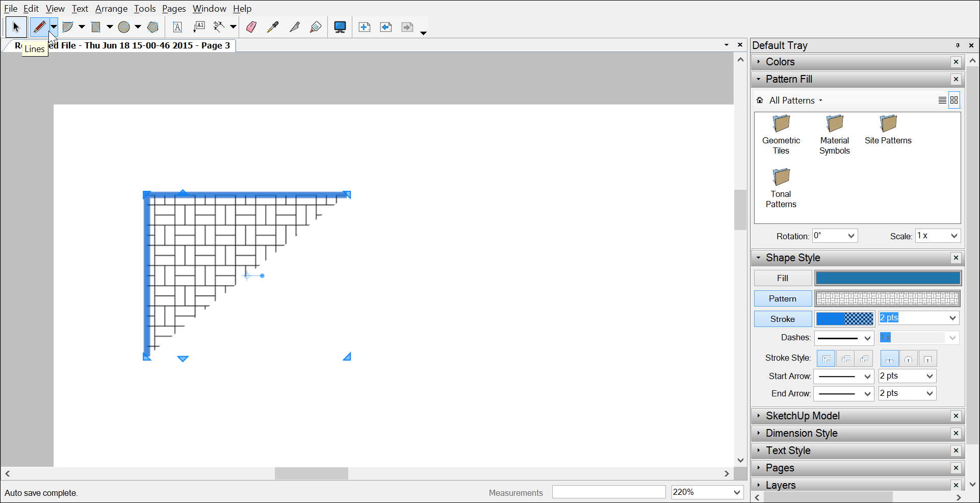
Task: Select the Eraser tool
Action: 251,27
